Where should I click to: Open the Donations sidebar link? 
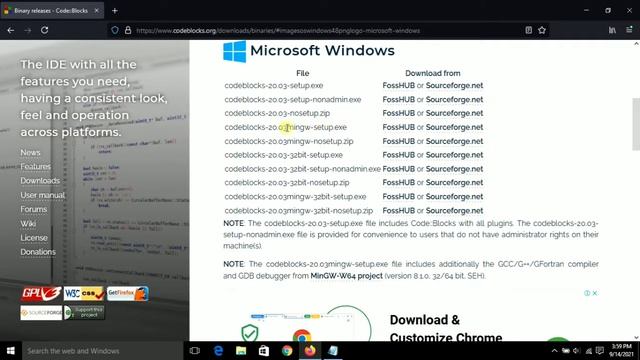(x=38, y=252)
